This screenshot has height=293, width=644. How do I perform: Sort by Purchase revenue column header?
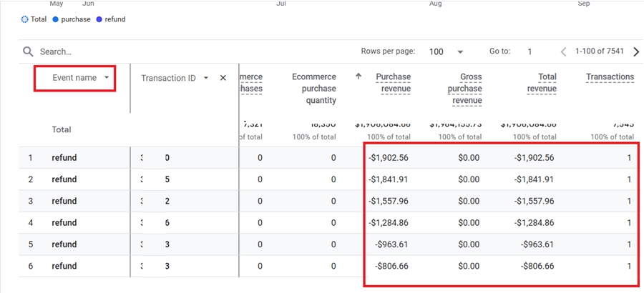point(394,83)
